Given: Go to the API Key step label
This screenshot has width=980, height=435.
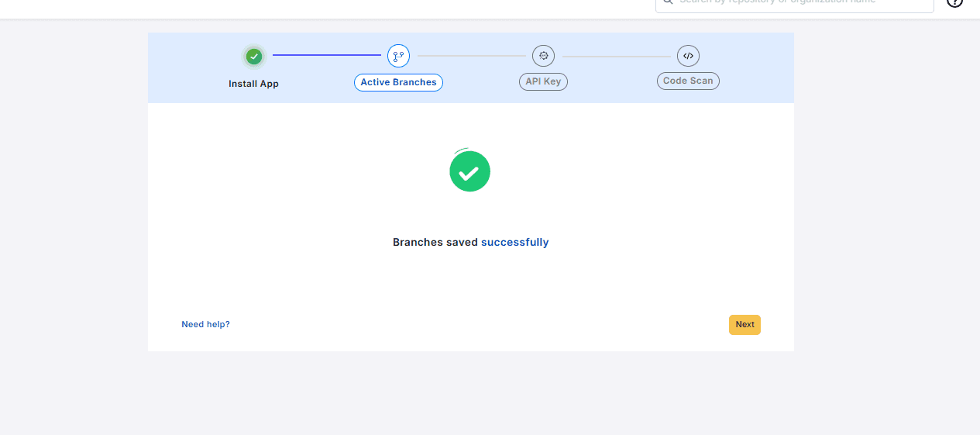Looking at the screenshot, I should point(543,82).
